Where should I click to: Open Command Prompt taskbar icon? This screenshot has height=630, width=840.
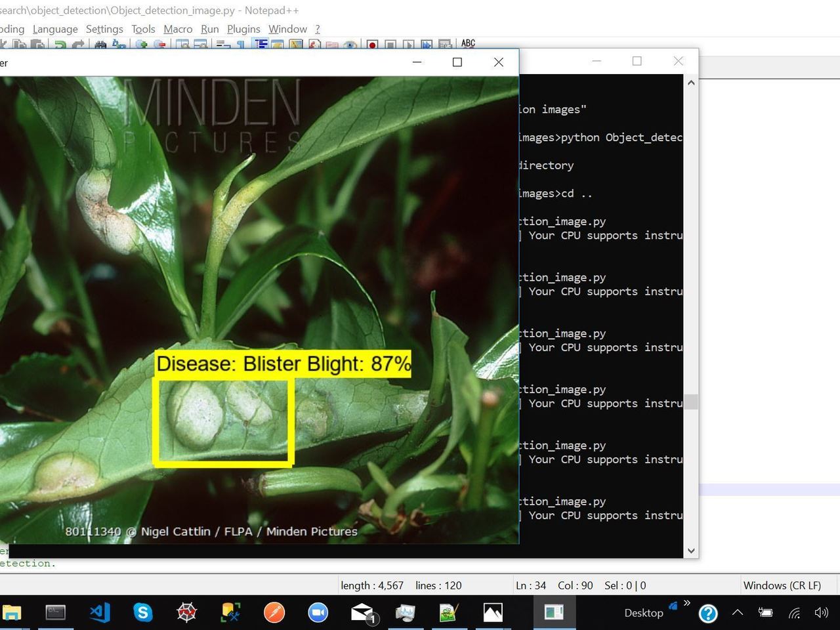56,613
